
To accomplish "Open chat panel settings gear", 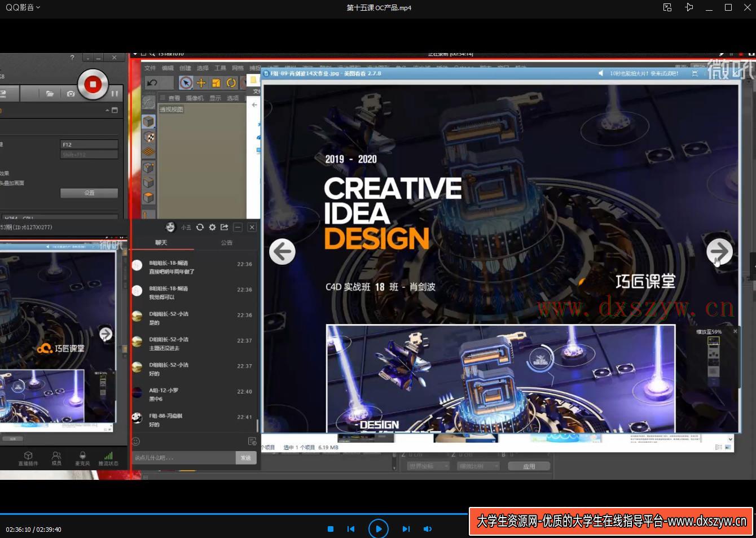I will pos(212,227).
